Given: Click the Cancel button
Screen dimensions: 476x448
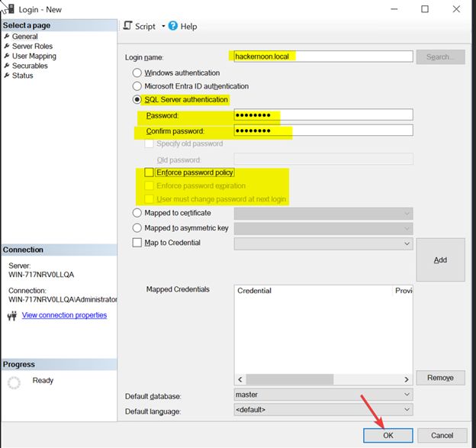Looking at the screenshot, I should tap(442, 435).
